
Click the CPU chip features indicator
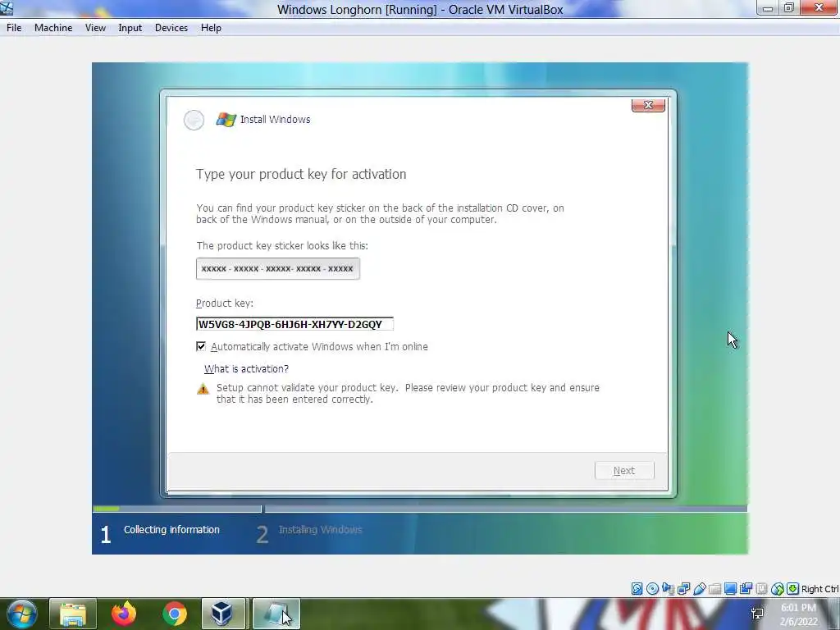pos(761,589)
